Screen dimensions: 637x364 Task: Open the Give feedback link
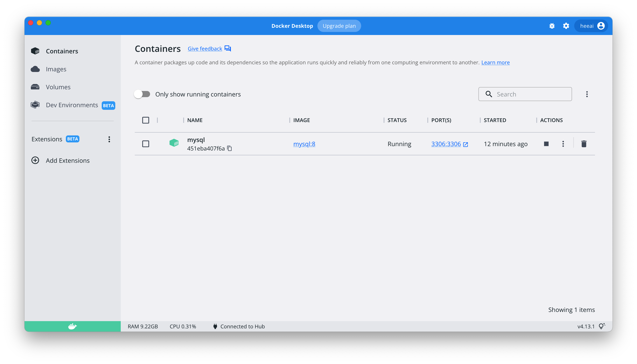(x=205, y=49)
